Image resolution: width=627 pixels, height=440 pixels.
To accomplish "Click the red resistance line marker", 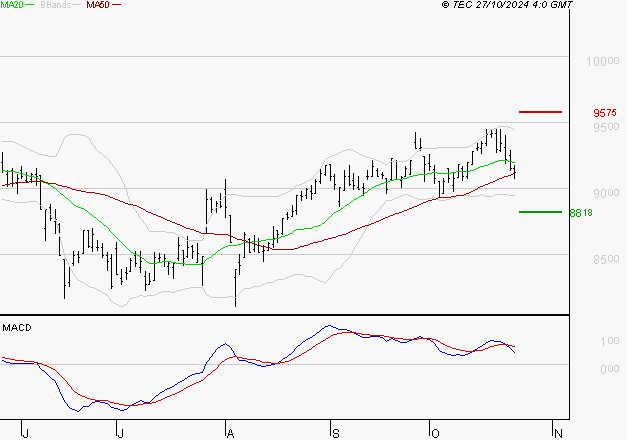I will click(x=540, y=112).
